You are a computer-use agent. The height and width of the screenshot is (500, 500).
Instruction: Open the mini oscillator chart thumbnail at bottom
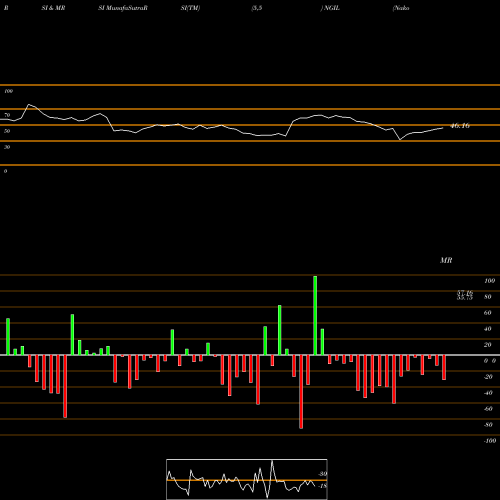coord(247,479)
